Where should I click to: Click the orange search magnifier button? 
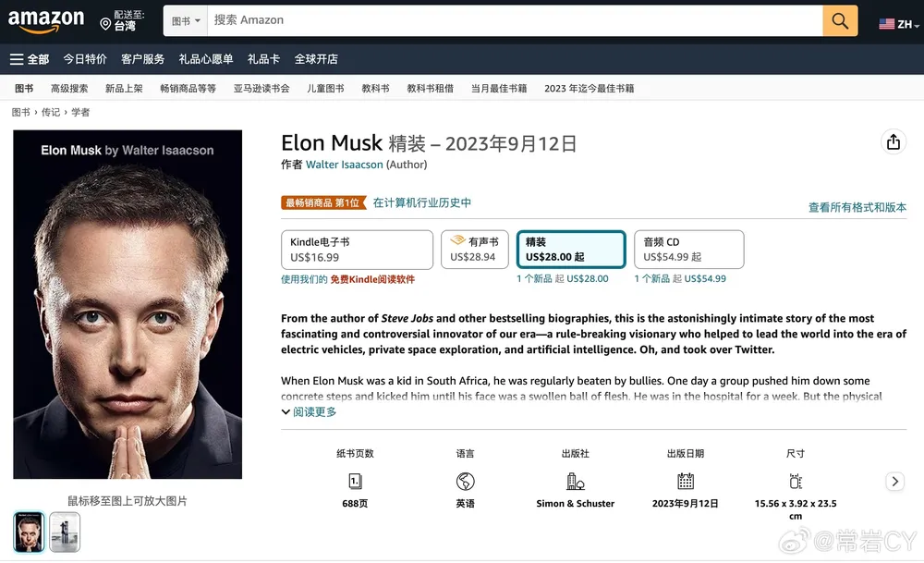pyautogui.click(x=840, y=20)
